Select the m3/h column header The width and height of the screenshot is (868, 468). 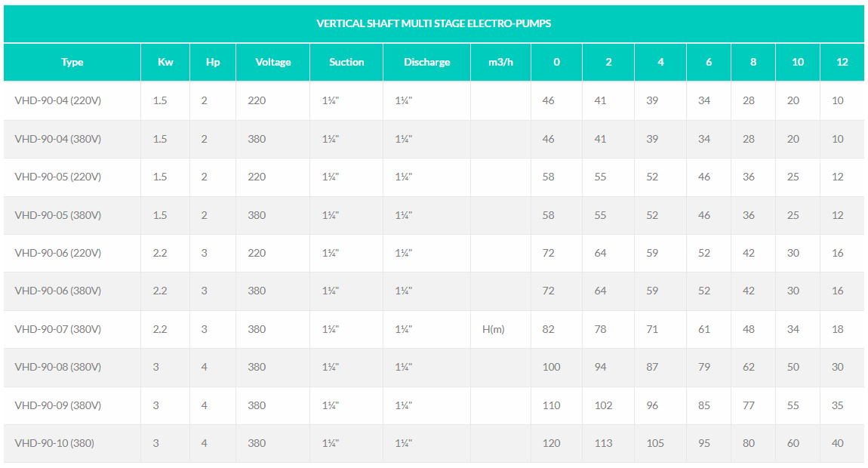tap(500, 62)
